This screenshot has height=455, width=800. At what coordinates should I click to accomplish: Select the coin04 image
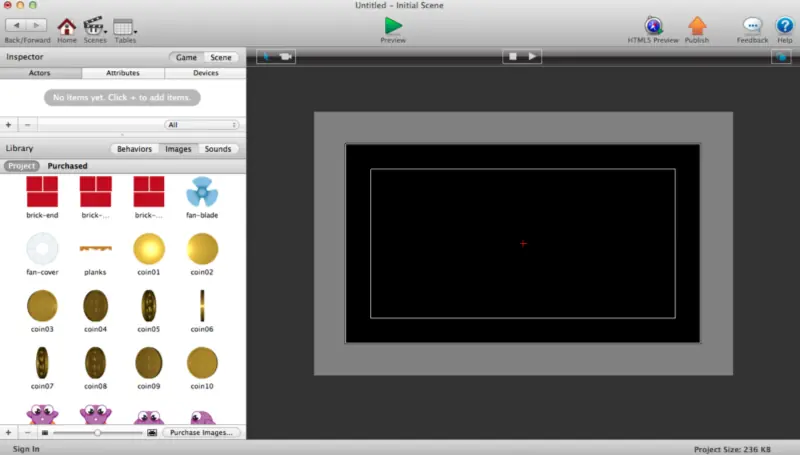[x=95, y=311]
